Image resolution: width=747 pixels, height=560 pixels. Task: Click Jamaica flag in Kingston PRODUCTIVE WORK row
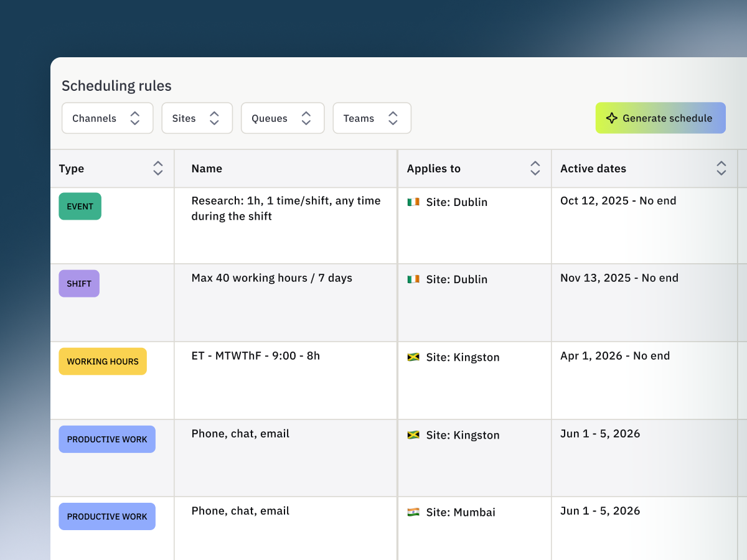point(413,434)
